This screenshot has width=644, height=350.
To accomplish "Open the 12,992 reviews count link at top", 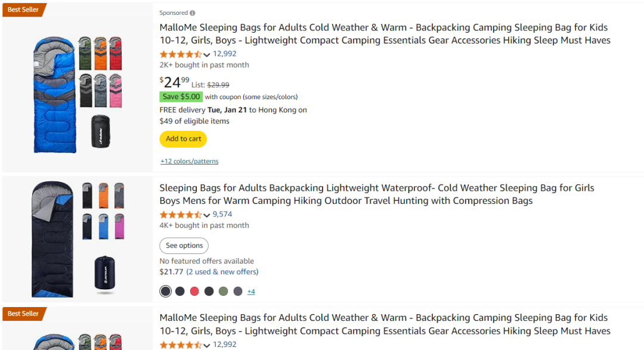I will [224, 54].
